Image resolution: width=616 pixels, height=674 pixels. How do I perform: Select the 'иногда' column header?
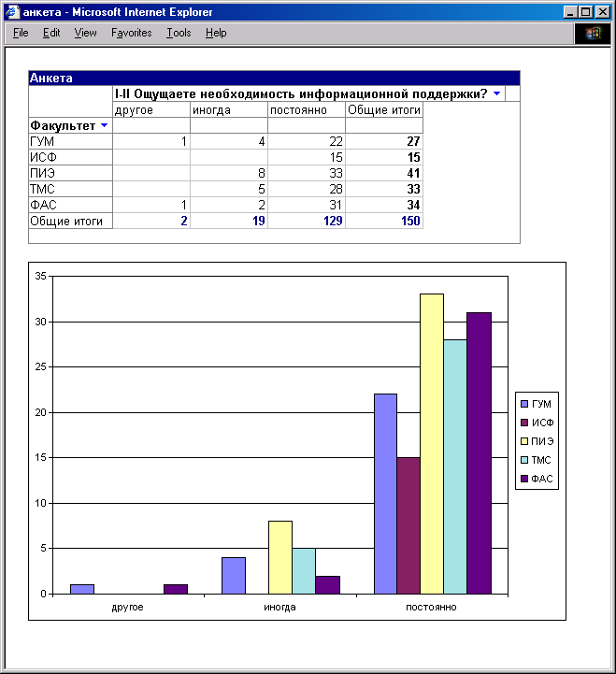point(229,110)
